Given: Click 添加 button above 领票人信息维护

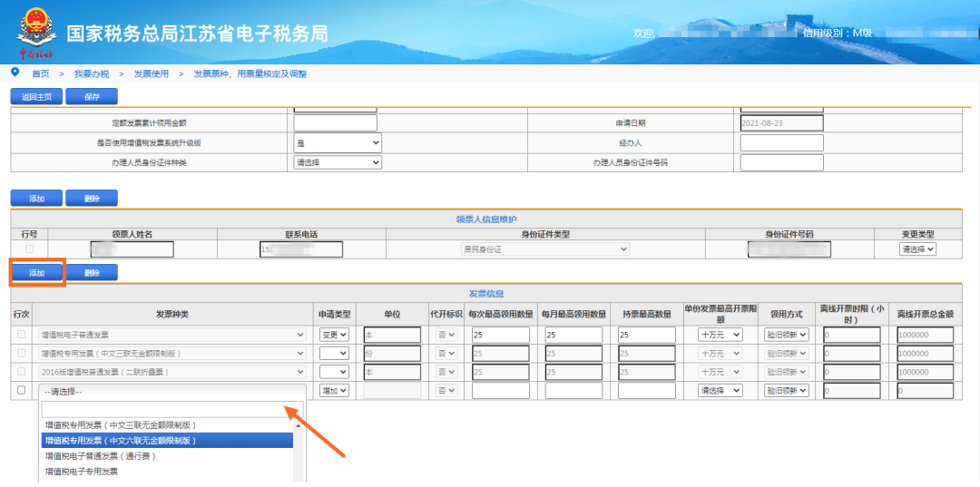Looking at the screenshot, I should point(36,198).
